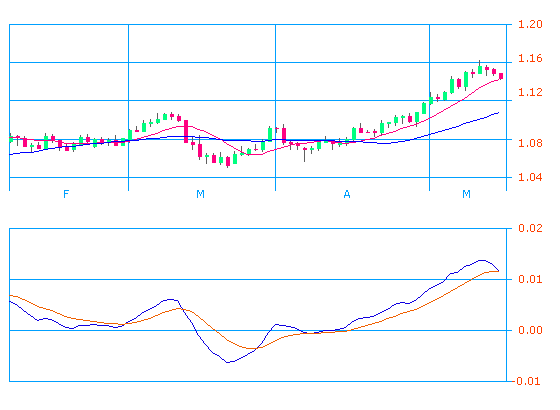Viewport: 560px width, 410px height.
Task: Select the F month label on time axis
Action: 66,194
